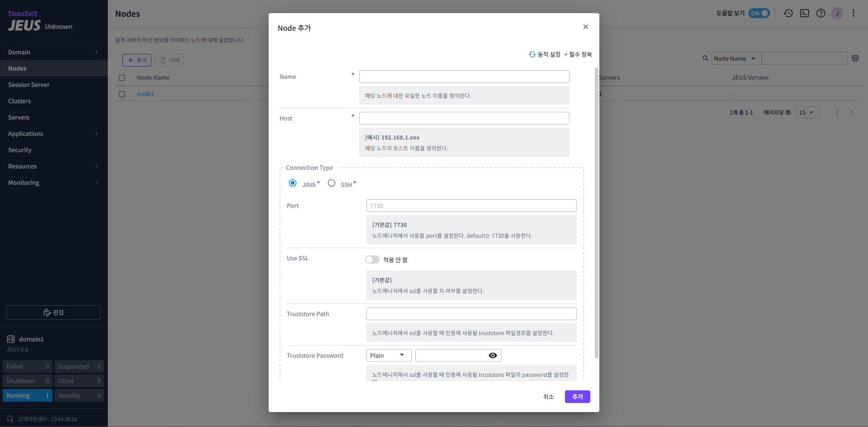868x427 pixels.
Task: Open the three-dot overflow menu
Action: coord(854,13)
